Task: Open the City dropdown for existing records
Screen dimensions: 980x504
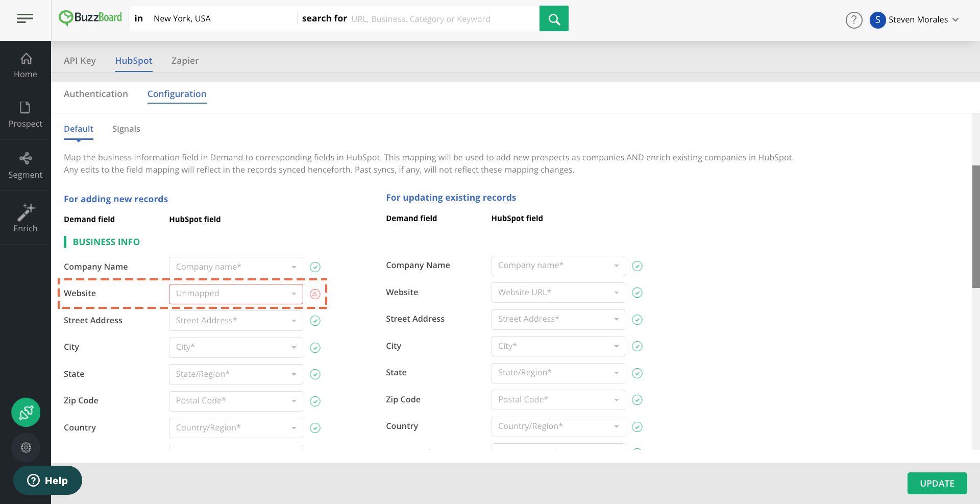Action: 558,346
